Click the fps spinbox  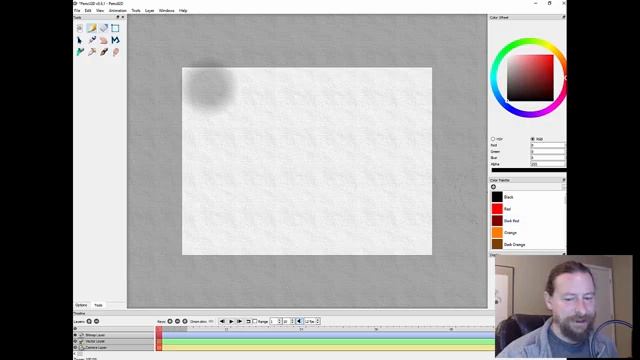click(312, 321)
